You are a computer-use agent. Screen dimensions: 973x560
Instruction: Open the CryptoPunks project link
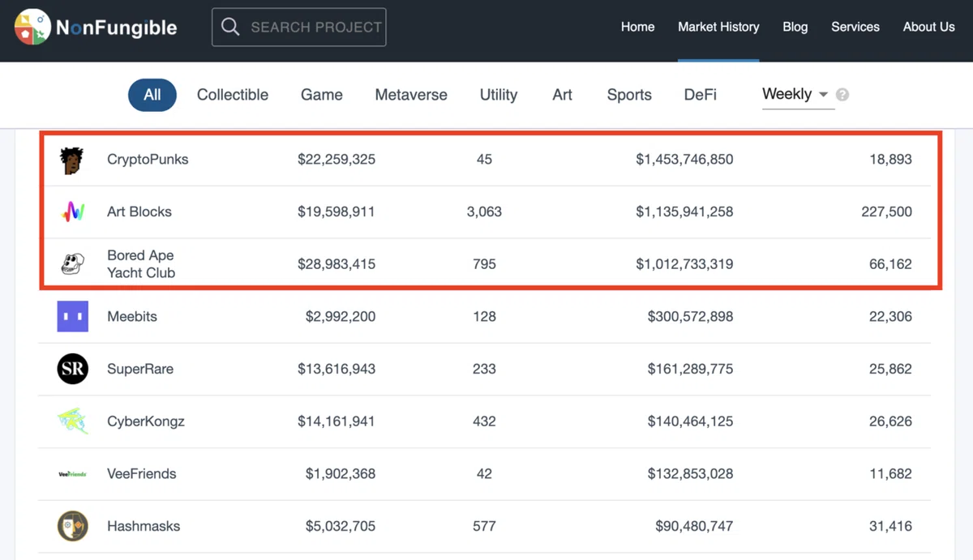point(148,160)
